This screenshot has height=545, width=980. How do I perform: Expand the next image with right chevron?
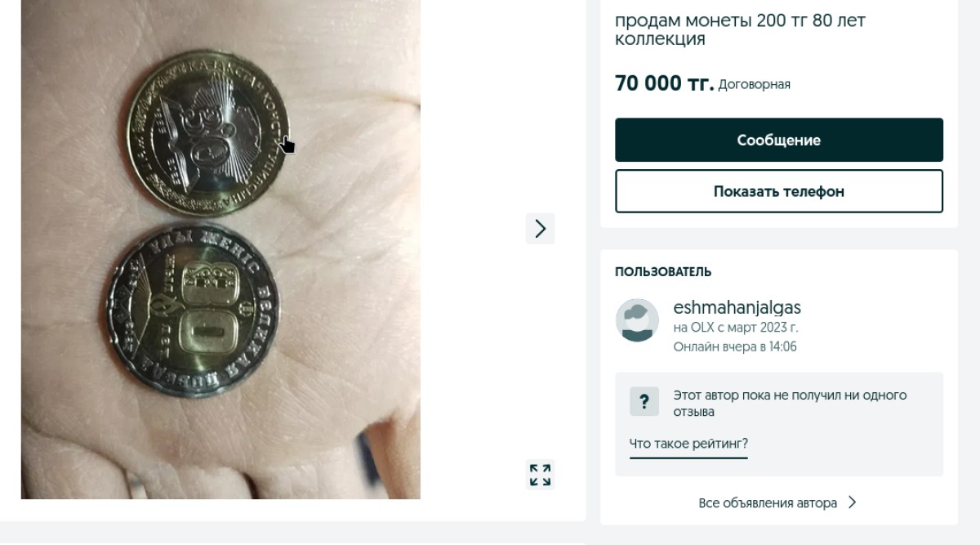click(539, 229)
